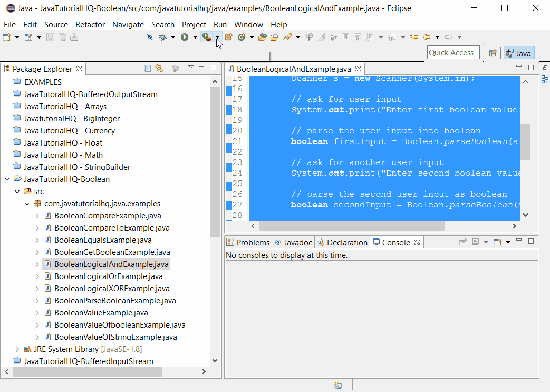Screen dimensions: 550x392
Task: Collapse the JavaTutorialHQ-Boolean project
Action: coord(7,179)
